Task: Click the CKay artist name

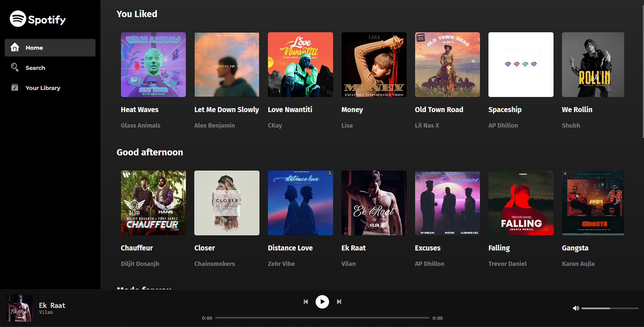Action: pos(275,125)
